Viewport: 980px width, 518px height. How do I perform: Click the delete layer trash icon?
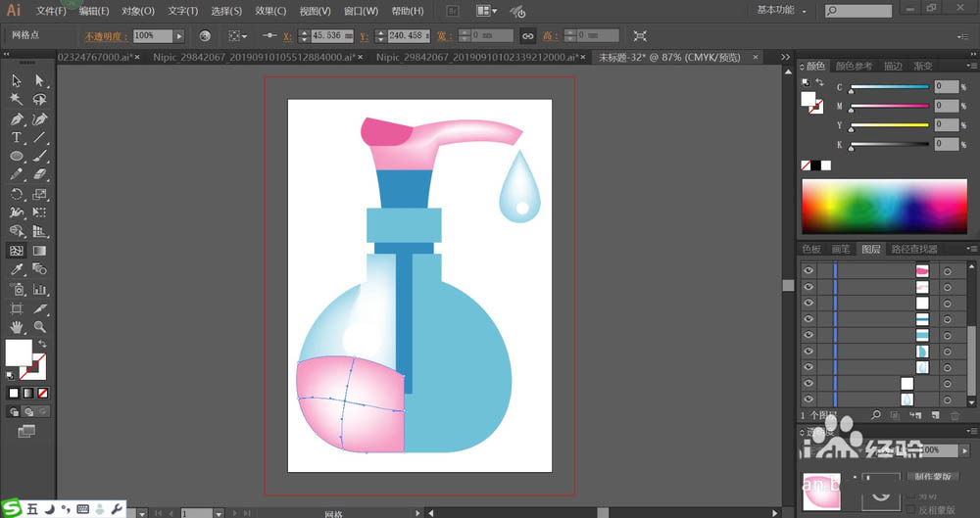(955, 415)
